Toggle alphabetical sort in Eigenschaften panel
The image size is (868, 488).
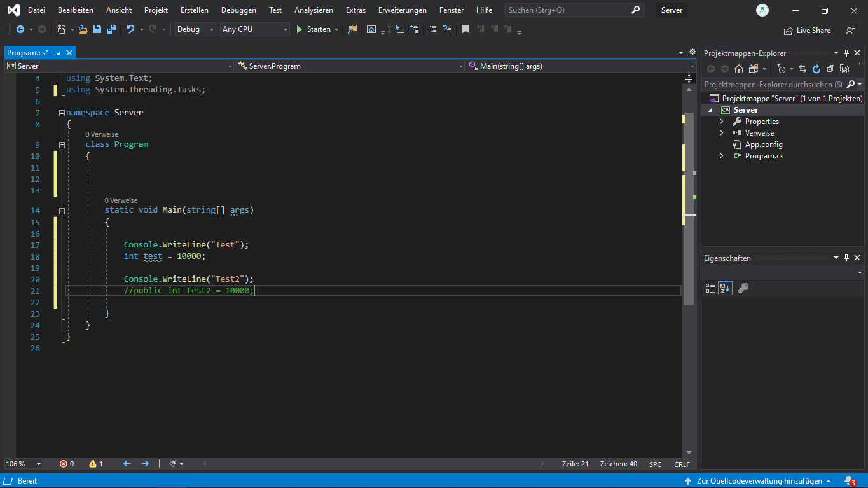click(725, 288)
